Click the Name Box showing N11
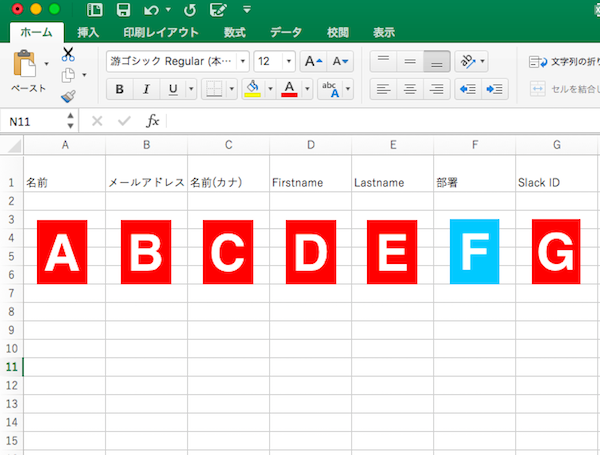The height and width of the screenshot is (455, 600). coord(34,121)
